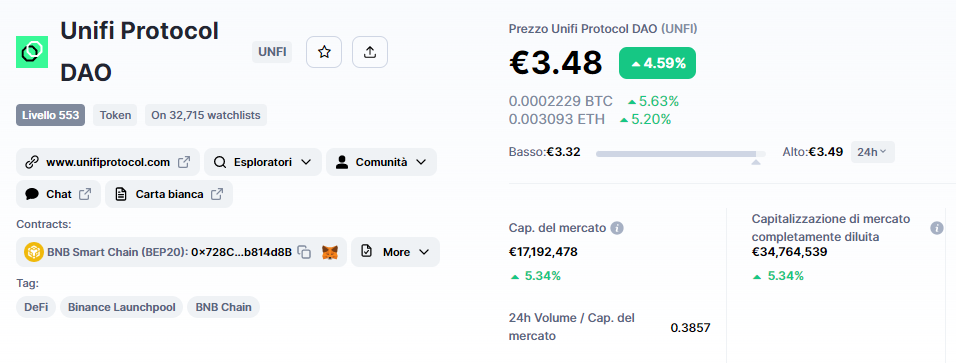Open the www.unifiprotocol.com website link

pyautogui.click(x=108, y=162)
